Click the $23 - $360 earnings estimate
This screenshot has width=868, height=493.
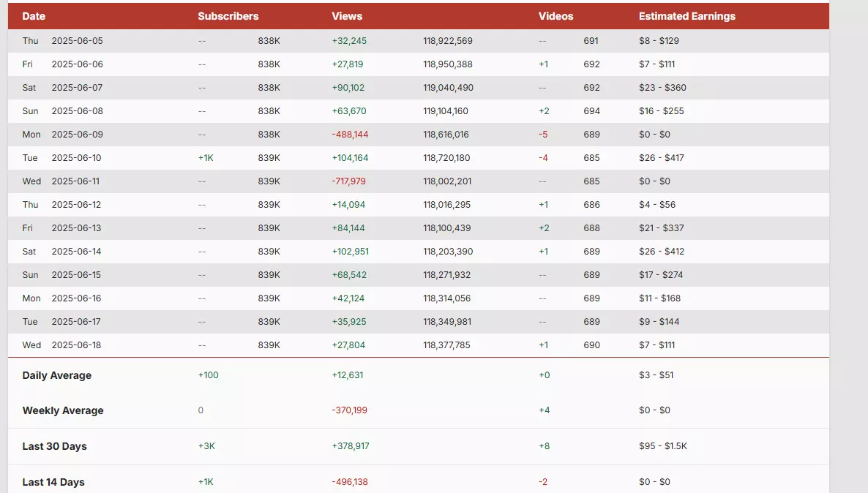click(x=662, y=88)
